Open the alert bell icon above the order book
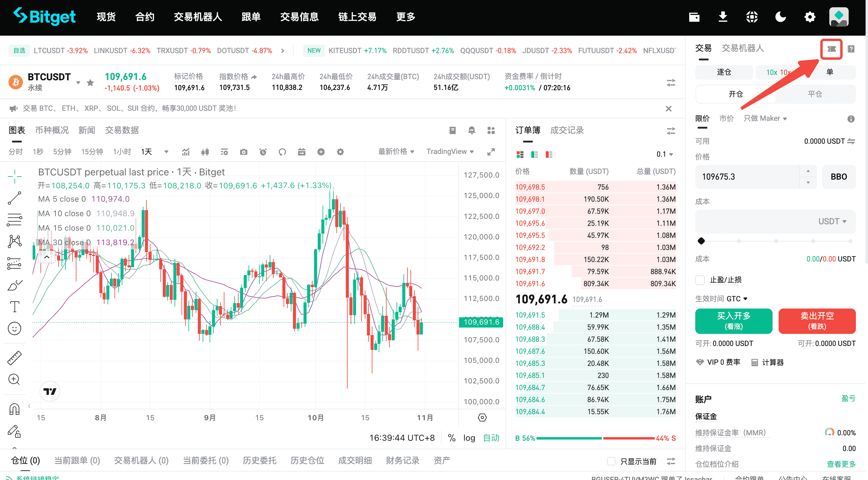868x480 pixels. coord(472,130)
